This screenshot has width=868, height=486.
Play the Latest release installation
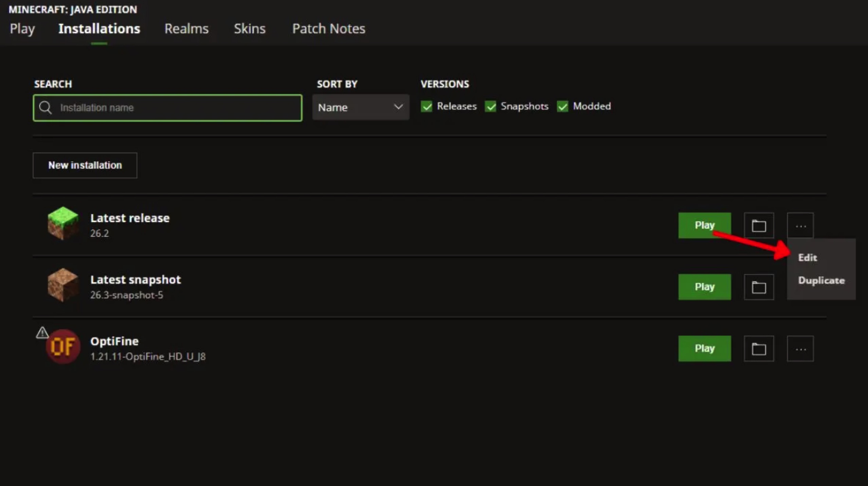pyautogui.click(x=705, y=225)
